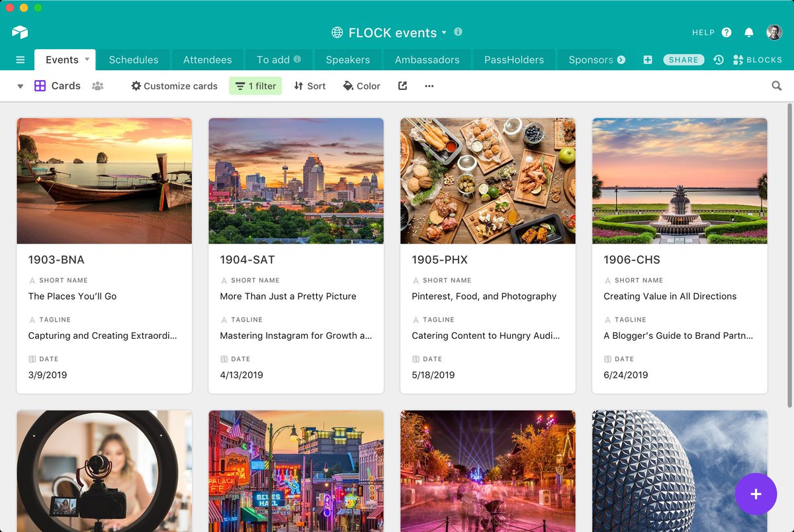794x532 pixels.
Task: Open the neon street signs photo card
Action: pyautogui.click(x=296, y=471)
